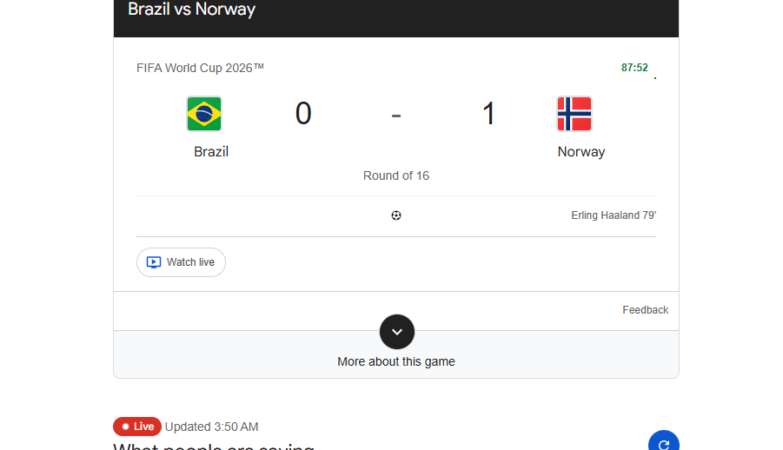Click the Round of 16 label
The image size is (783, 450).
tap(396, 176)
